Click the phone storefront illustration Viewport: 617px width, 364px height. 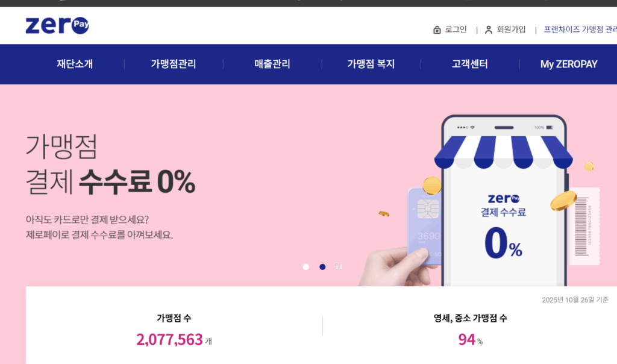tap(504, 201)
